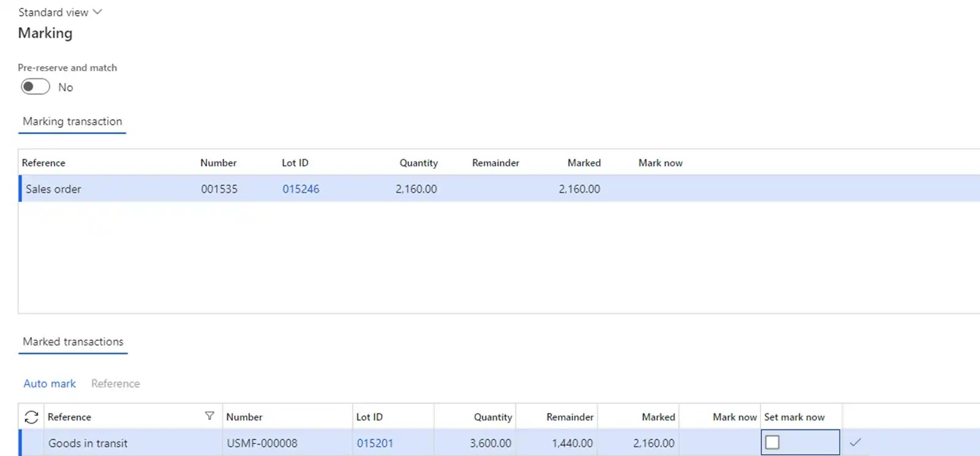Open Lot ID link 015246

point(300,189)
